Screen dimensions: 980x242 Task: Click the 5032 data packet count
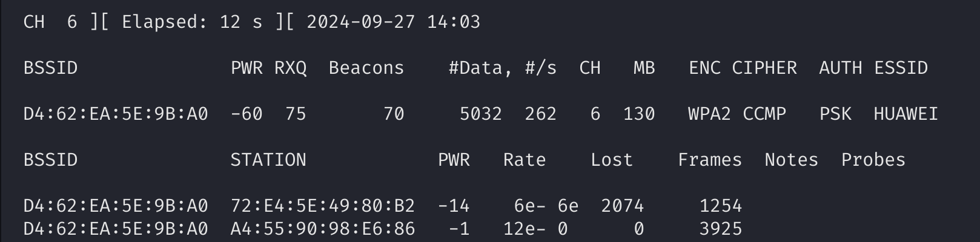point(480,114)
